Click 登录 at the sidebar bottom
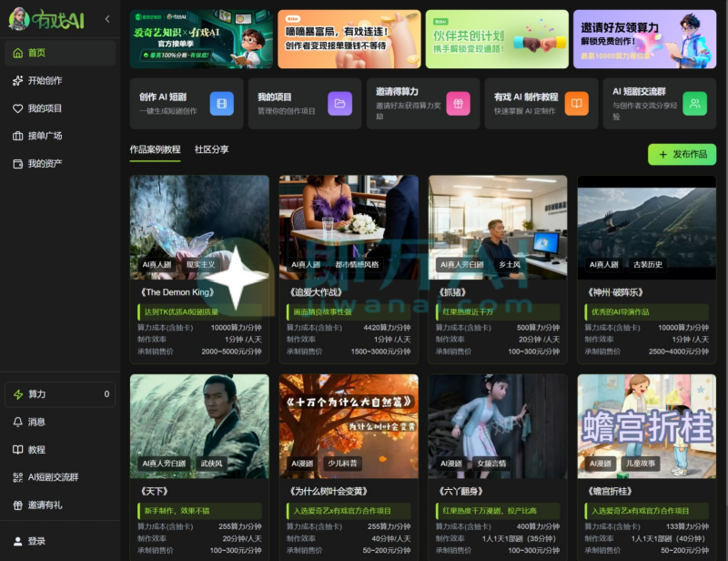 (x=36, y=541)
